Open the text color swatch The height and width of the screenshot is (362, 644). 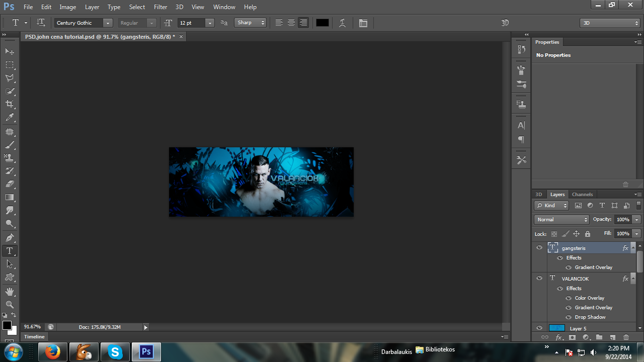pos(323,23)
